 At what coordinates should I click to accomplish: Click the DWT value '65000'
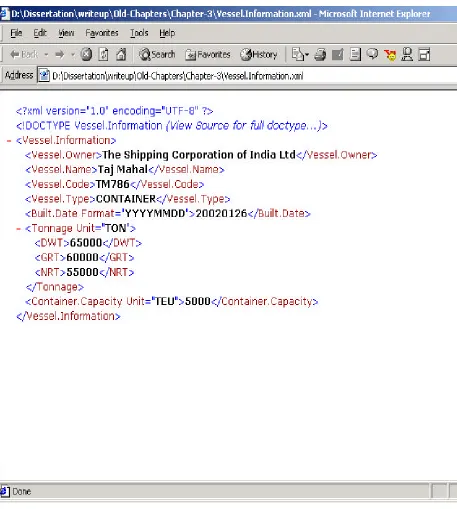click(x=86, y=243)
